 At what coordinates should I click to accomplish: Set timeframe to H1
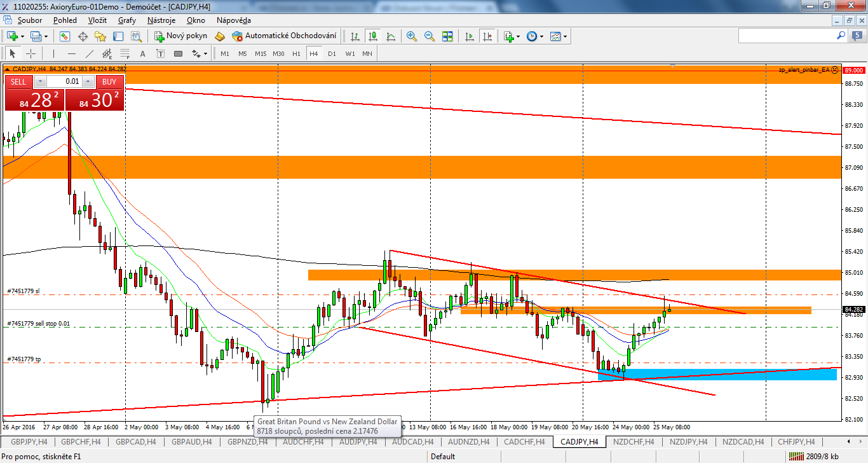click(x=296, y=53)
